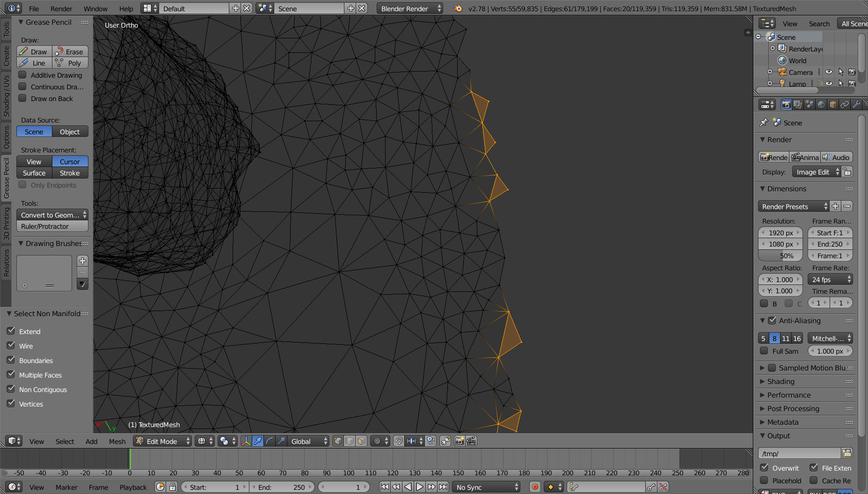Select the grease pencil Line tool

tap(34, 63)
